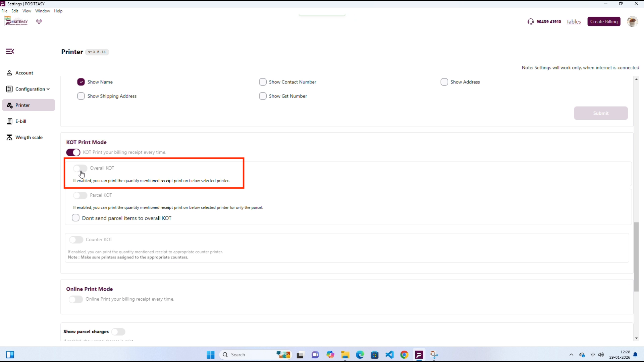Viewport: 644px width, 362px height.
Task: Tick Dont send parcel items checkbox
Action: (76, 218)
